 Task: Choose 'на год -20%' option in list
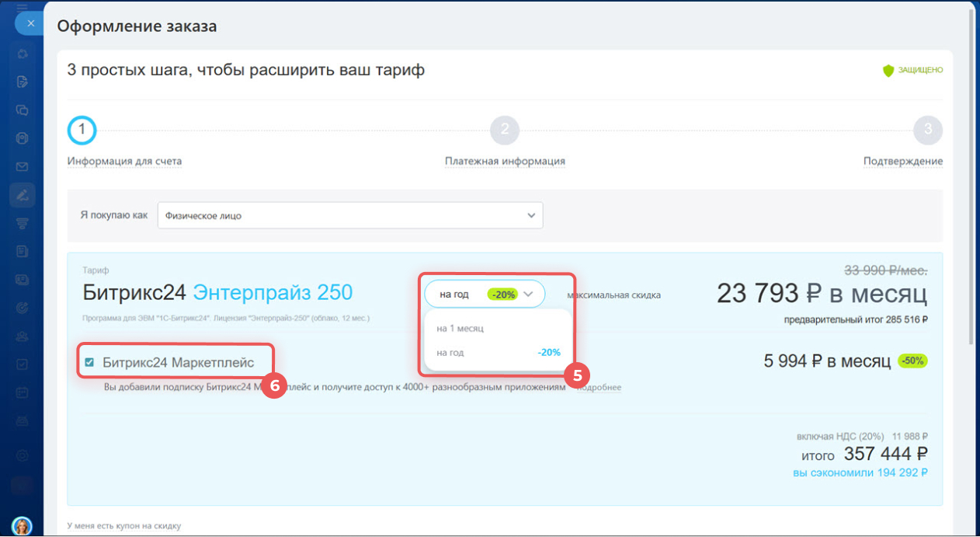[x=497, y=353]
